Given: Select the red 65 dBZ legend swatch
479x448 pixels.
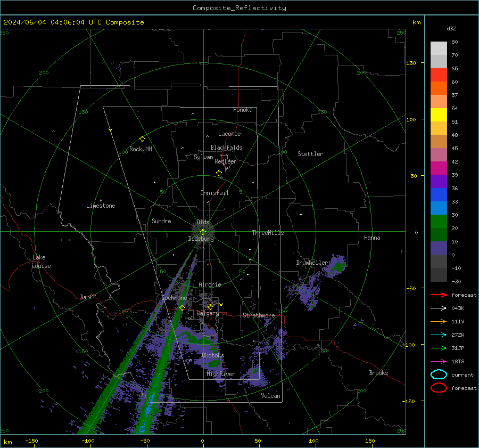Looking at the screenshot, I should (x=439, y=75).
